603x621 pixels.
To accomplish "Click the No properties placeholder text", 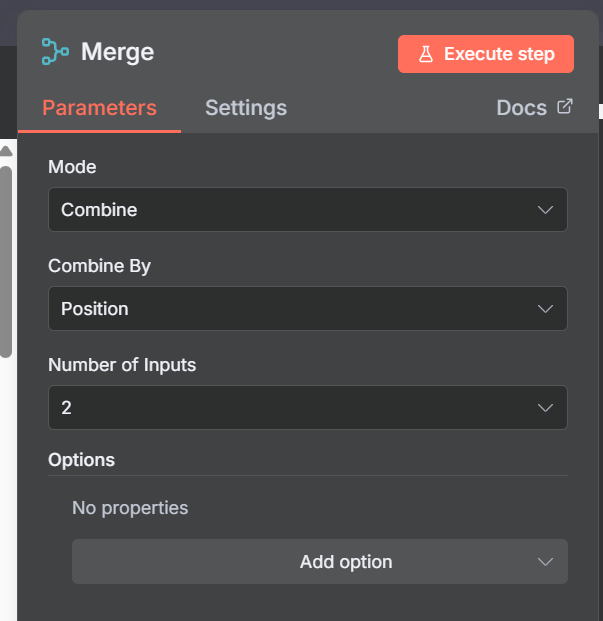I will pyautogui.click(x=130, y=508).
